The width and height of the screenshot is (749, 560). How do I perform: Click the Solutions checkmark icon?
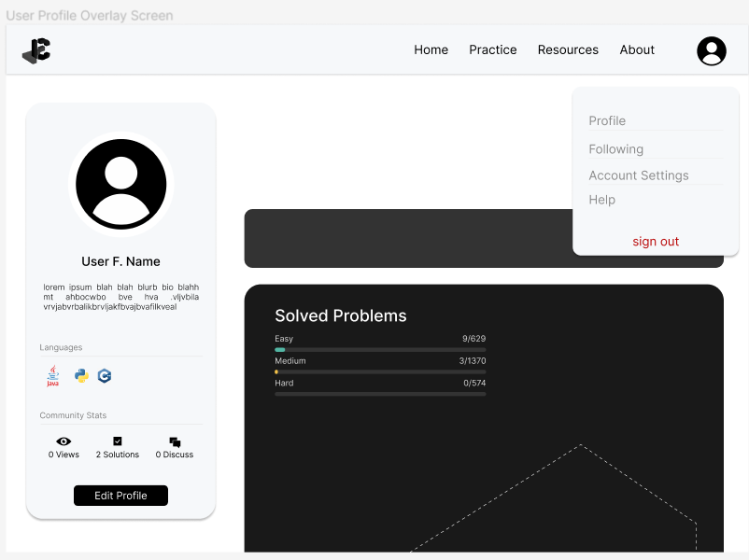click(x=118, y=441)
